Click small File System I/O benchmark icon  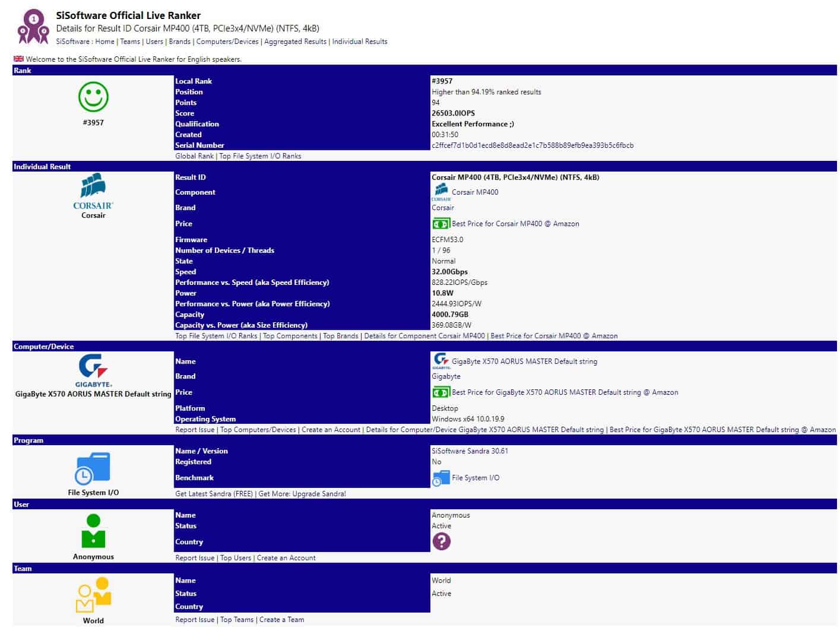(x=441, y=478)
